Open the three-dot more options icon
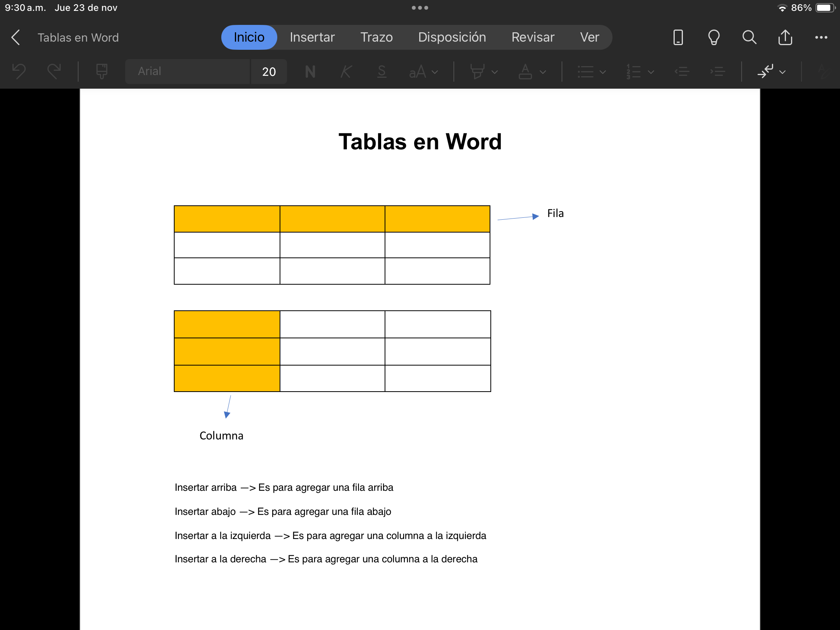The height and width of the screenshot is (630, 840). click(821, 37)
